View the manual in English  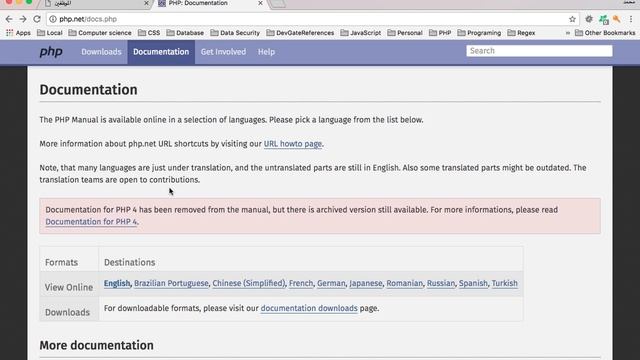pyautogui.click(x=117, y=283)
